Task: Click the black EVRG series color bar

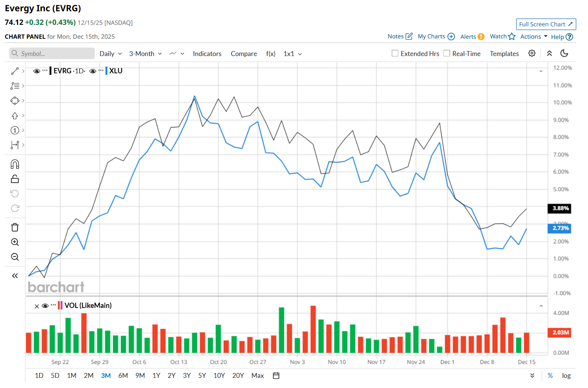Action: [x=50, y=71]
